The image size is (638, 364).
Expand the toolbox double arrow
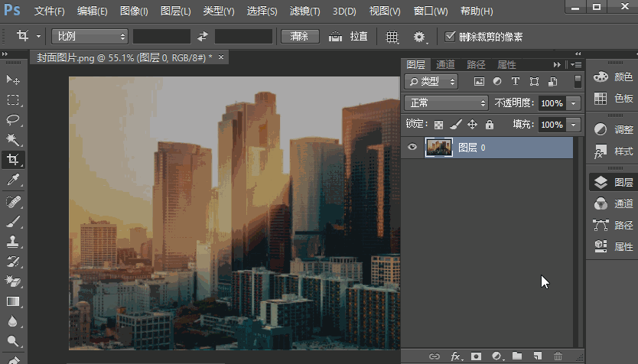coord(5,54)
